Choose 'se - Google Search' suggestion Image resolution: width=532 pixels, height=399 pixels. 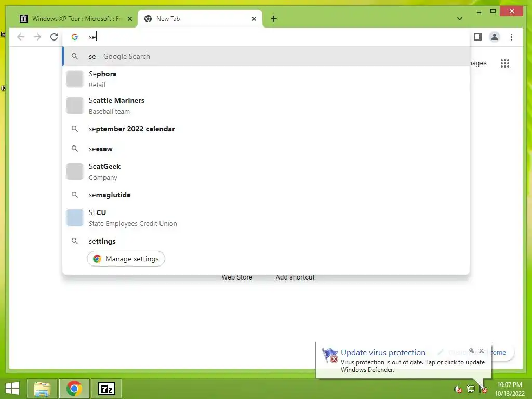point(267,56)
